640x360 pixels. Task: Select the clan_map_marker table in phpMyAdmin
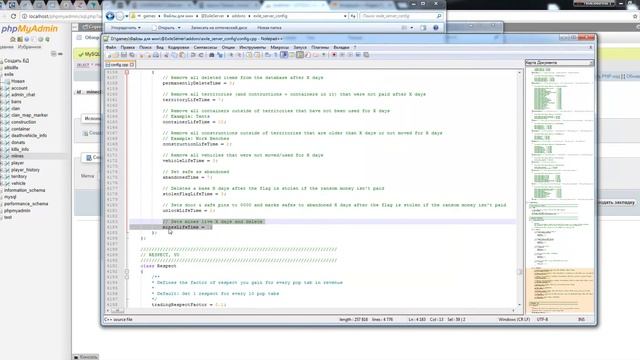(29, 115)
